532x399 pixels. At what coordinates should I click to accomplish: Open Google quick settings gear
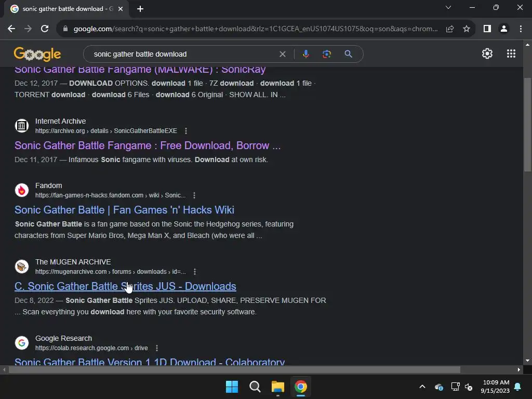coord(487,54)
